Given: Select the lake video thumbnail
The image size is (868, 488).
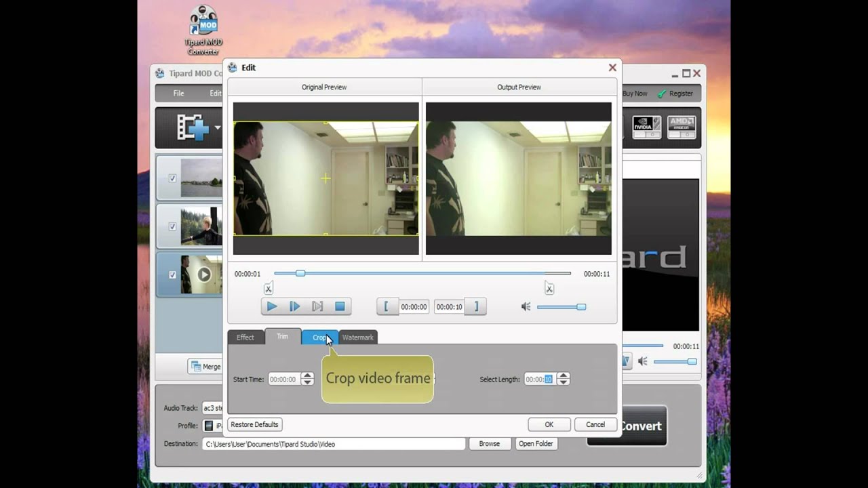Looking at the screenshot, I should pos(201,178).
